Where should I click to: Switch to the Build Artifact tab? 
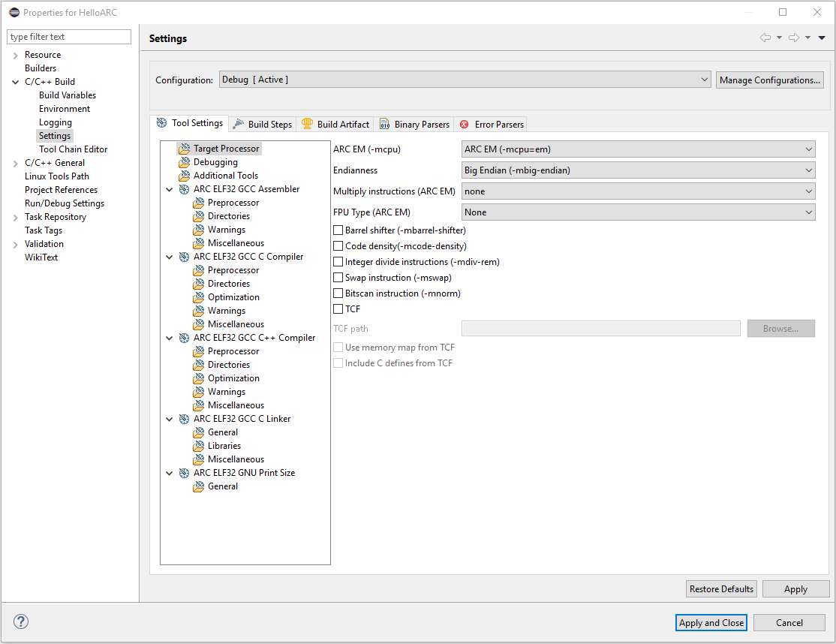[335, 124]
